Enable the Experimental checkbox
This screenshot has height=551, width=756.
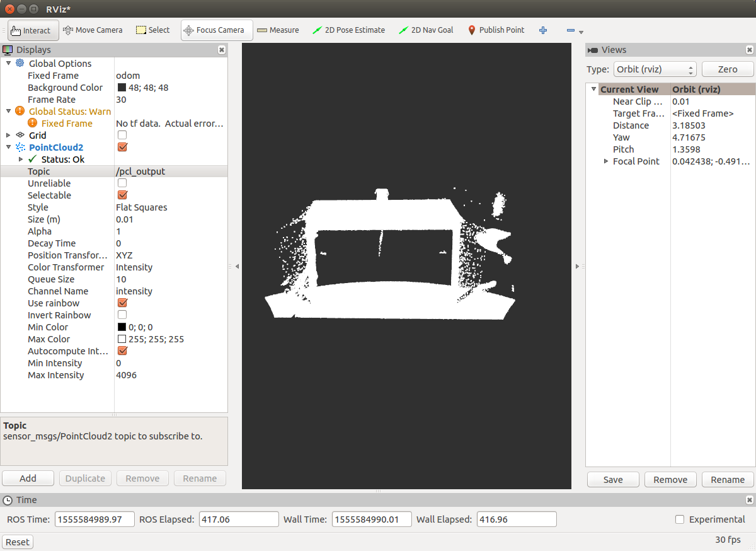(680, 519)
